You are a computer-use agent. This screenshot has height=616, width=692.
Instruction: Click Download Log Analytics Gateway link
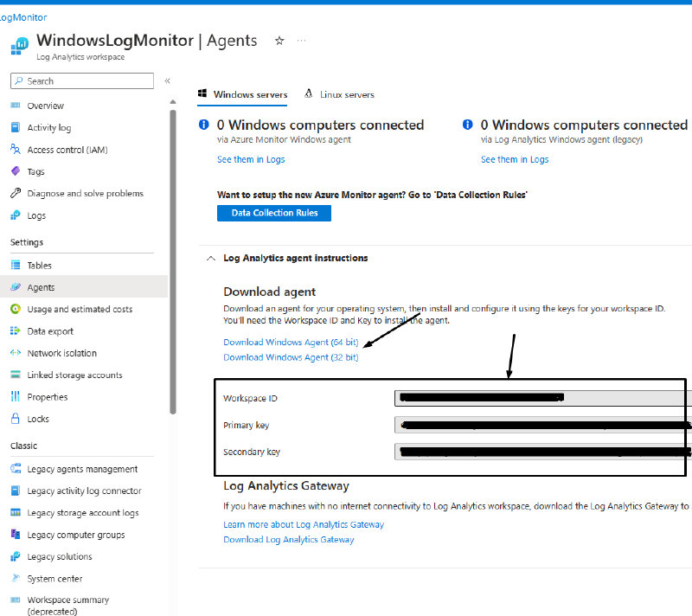point(288,540)
